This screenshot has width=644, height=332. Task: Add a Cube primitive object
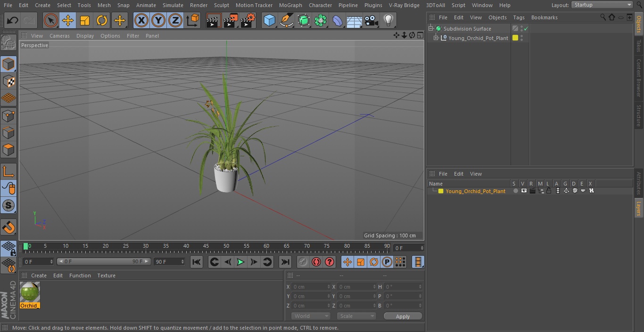click(x=269, y=20)
